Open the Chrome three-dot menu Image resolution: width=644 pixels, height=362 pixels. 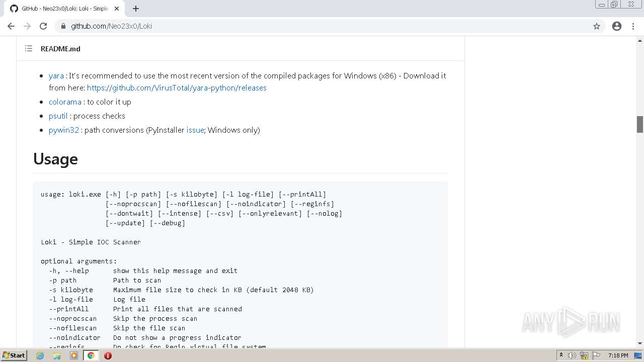[x=633, y=26]
